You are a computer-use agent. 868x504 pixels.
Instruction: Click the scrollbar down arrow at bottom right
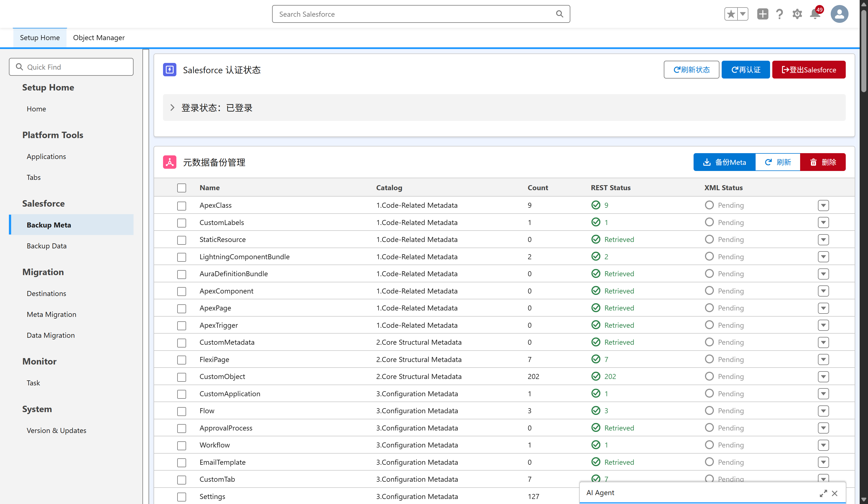pos(864,500)
